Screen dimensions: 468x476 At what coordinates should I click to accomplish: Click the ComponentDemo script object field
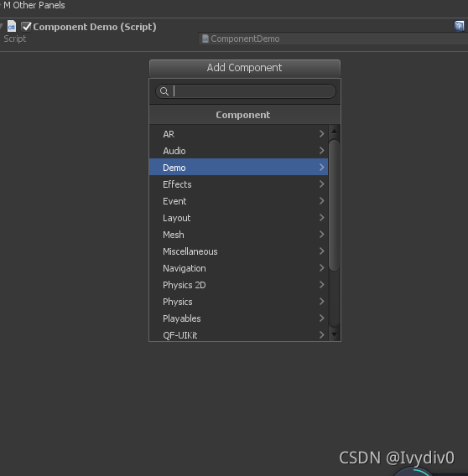[x=333, y=39]
